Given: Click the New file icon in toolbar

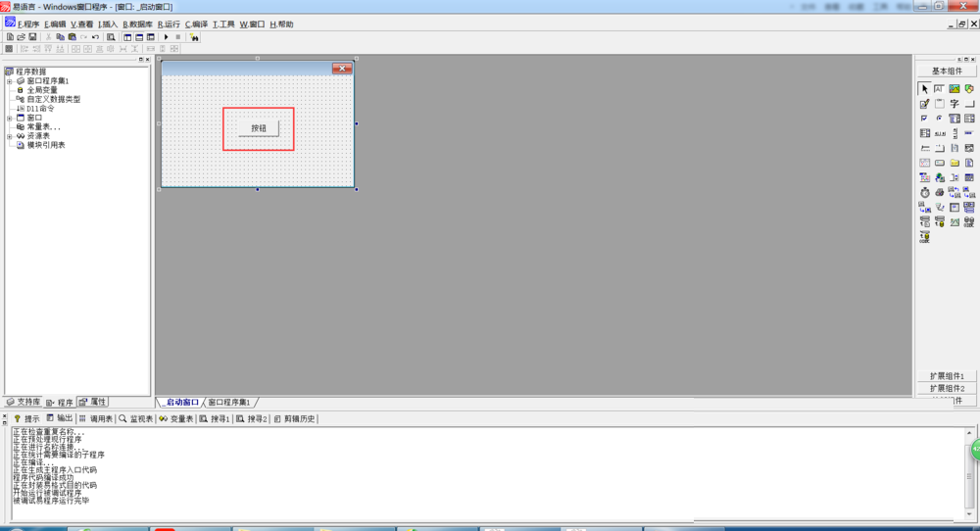Looking at the screenshot, I should point(10,37).
